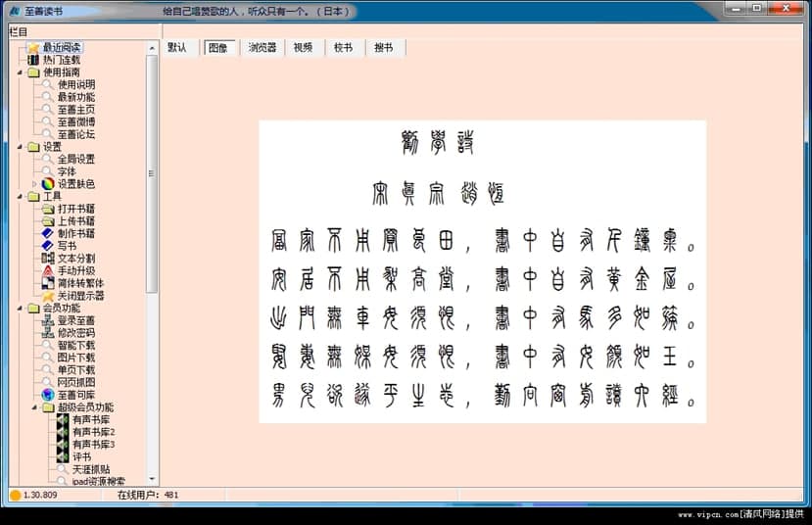Select the 图片下载 item
812x525 pixels.
point(76,358)
